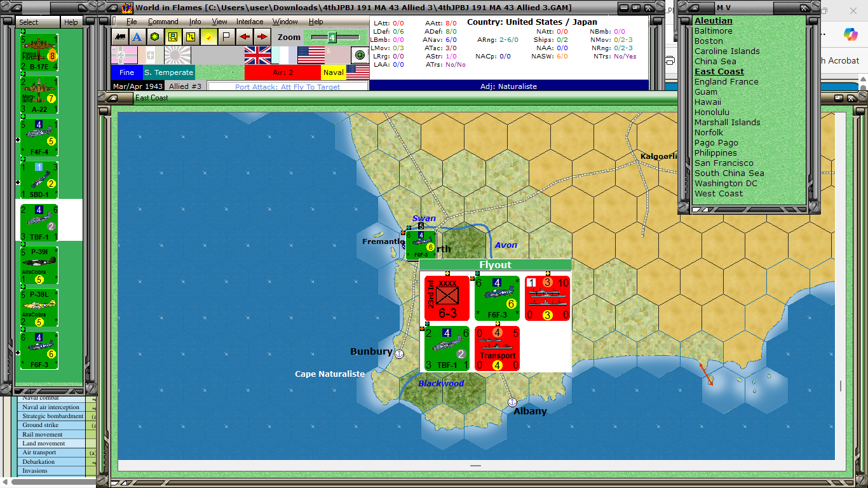The image size is (868, 488).
Task: Click the Port Attack: Att Fly To Target field
Action: click(287, 87)
